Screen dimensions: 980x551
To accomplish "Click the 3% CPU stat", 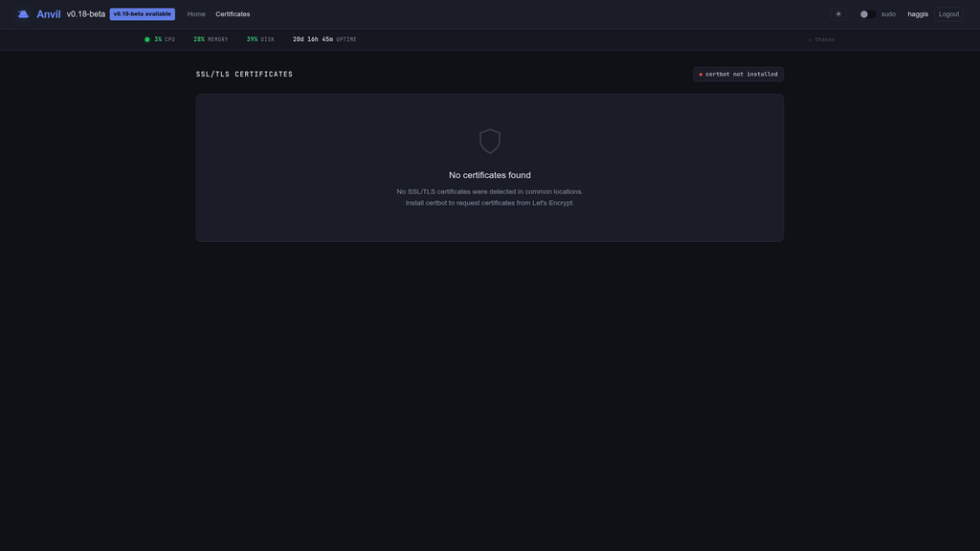I will pos(165,39).
